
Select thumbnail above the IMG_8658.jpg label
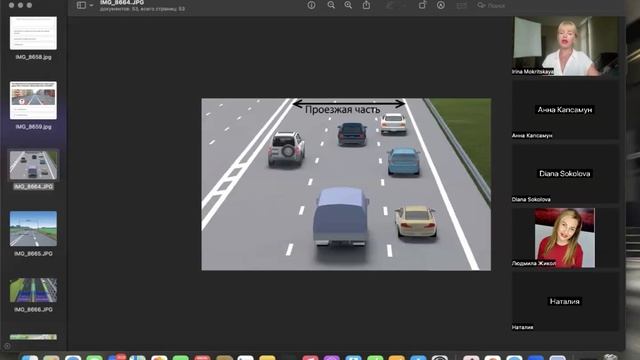tap(33, 33)
